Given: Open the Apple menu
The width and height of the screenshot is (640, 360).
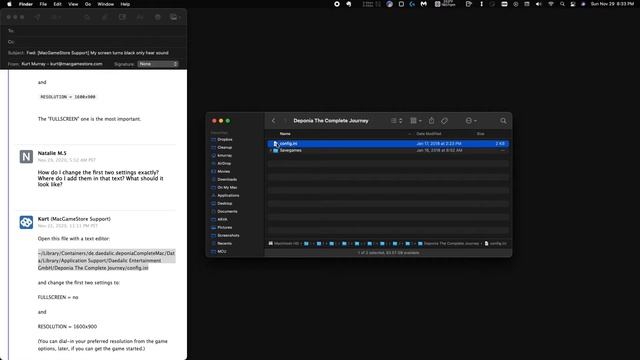Looking at the screenshot, I should tap(9, 4).
